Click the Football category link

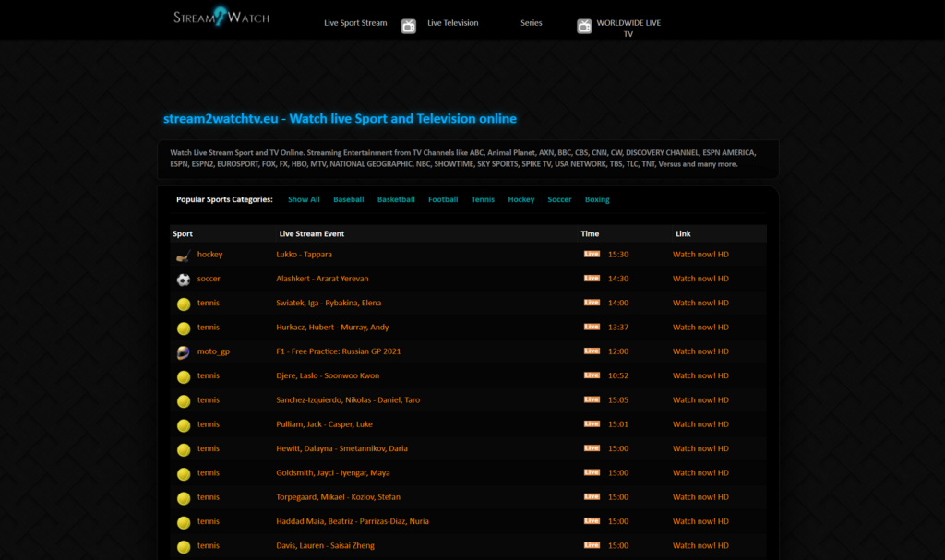coord(443,199)
